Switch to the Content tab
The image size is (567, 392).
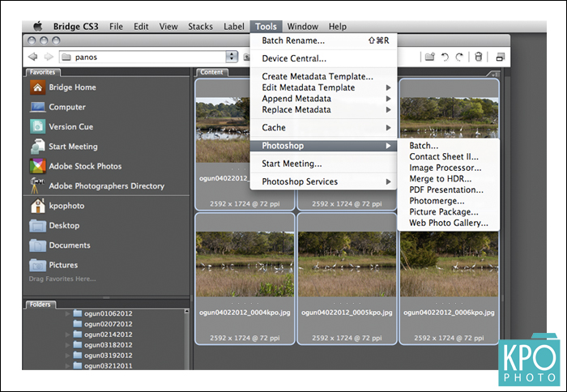coord(212,72)
